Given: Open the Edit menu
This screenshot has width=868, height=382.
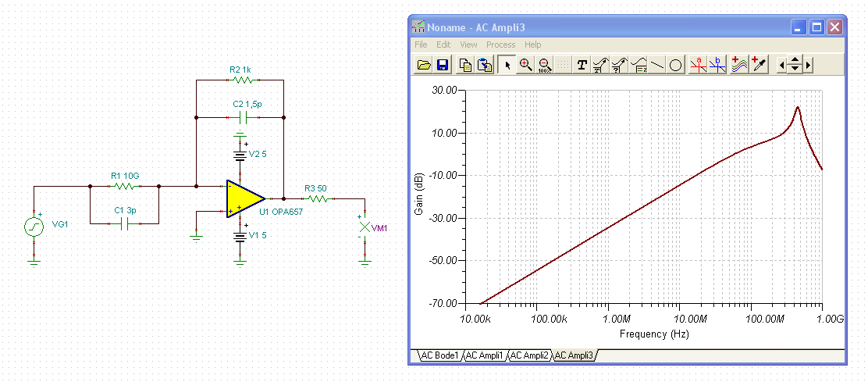Looking at the screenshot, I should 443,45.
